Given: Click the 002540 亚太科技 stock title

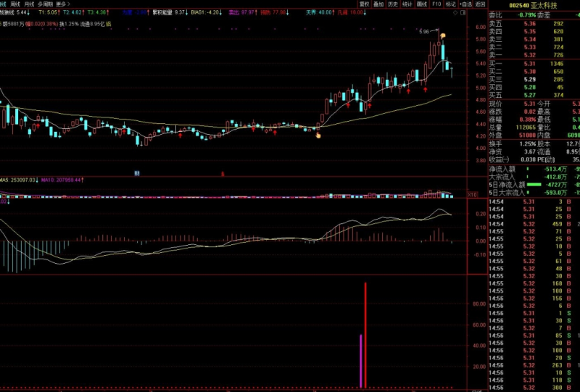Looking at the screenshot, I should coord(533,4).
